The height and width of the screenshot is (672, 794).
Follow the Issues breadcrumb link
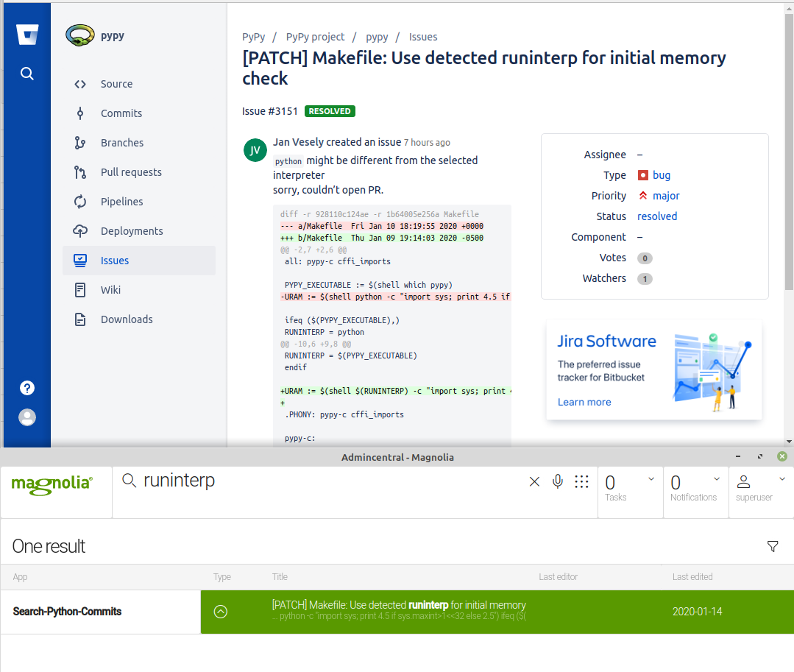point(423,37)
